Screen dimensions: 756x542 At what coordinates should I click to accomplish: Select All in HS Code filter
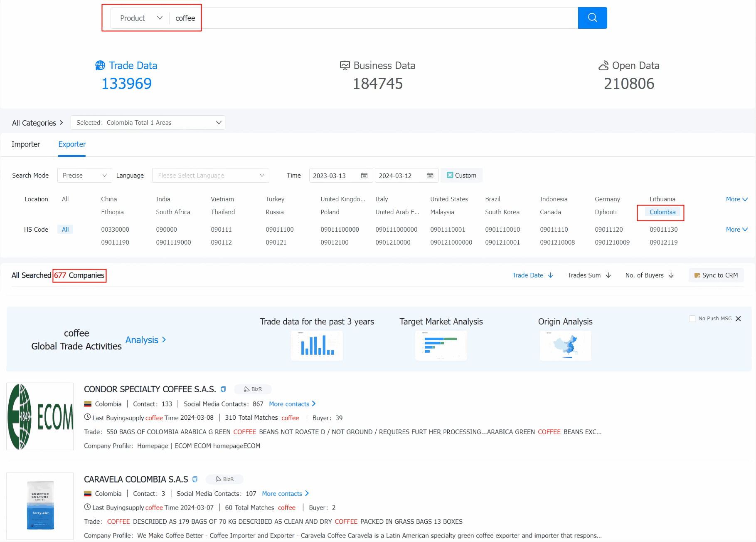(x=65, y=230)
